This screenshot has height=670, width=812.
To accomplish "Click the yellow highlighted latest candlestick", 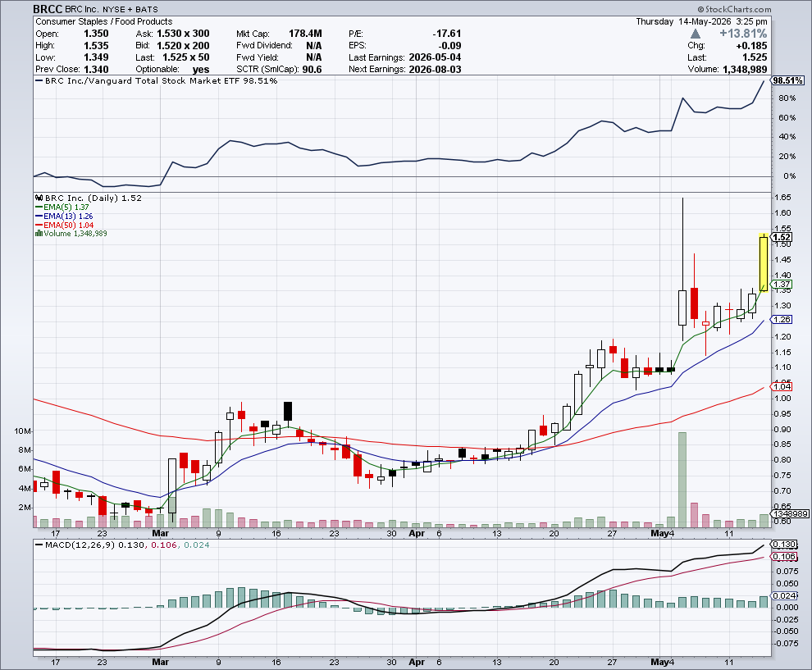I will pos(764,263).
